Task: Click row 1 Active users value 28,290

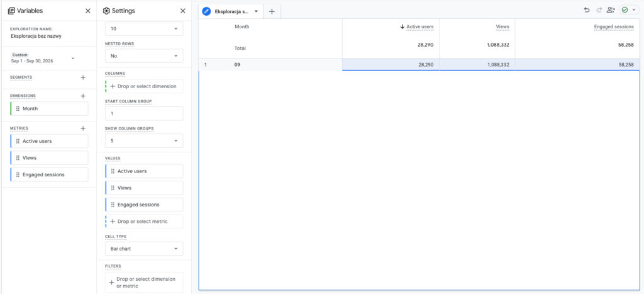Action: 426,65
